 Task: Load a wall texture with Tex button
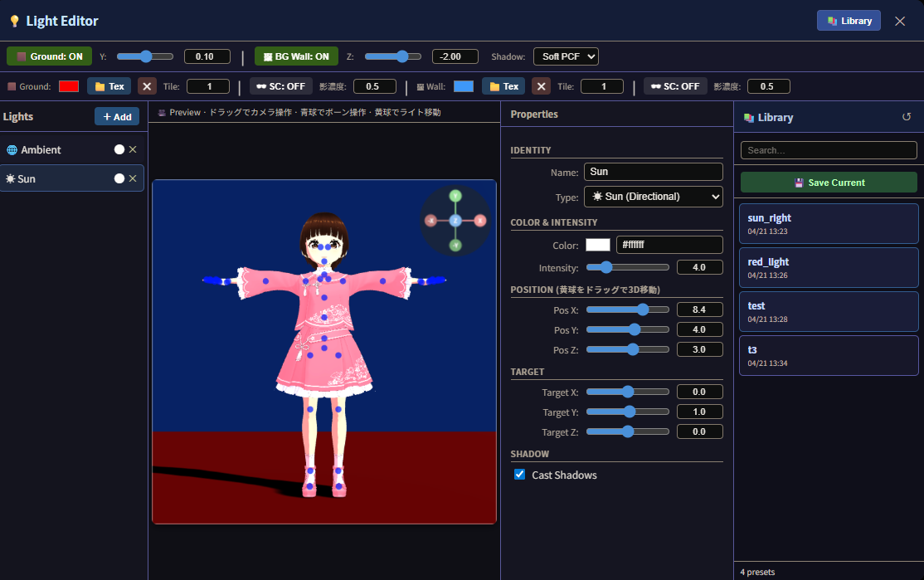pos(503,86)
